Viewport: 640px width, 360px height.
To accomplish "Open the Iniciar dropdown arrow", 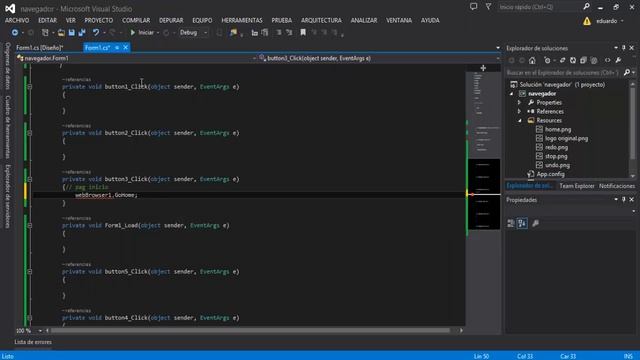I will [x=158, y=33].
